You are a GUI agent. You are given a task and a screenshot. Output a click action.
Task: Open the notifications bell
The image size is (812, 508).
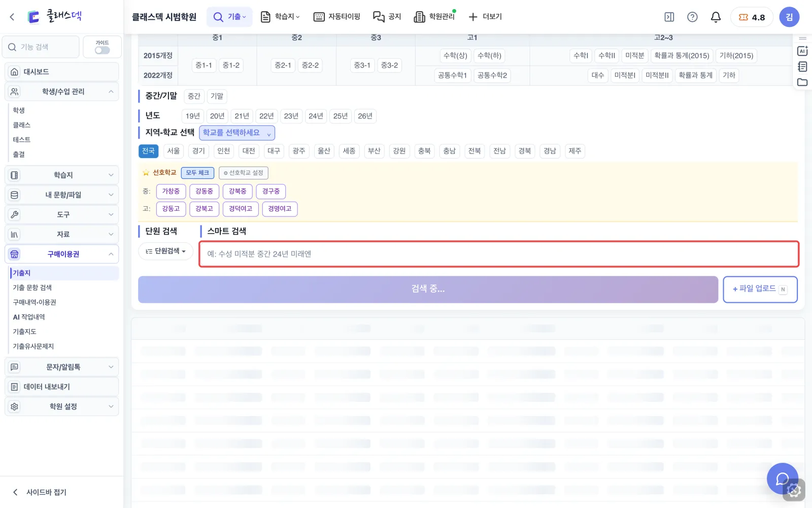(x=716, y=17)
